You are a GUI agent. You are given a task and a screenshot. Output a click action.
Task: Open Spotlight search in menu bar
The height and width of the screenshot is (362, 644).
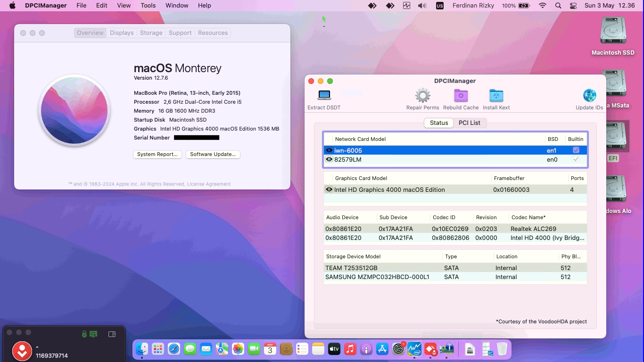pyautogui.click(x=558, y=6)
